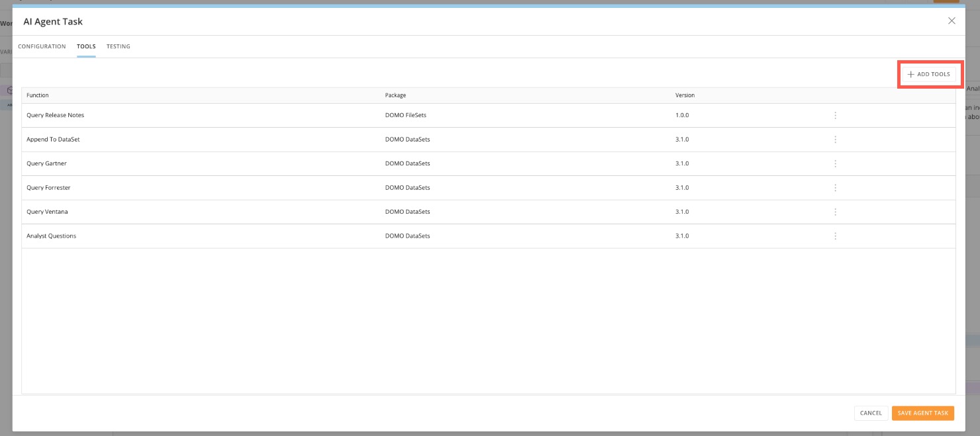Open options menu for Query Release Notes row

point(835,115)
